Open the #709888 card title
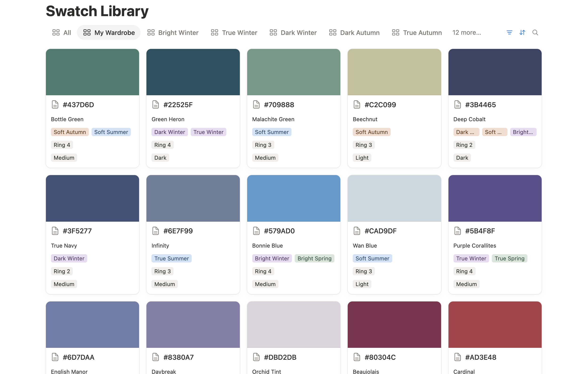Image resolution: width=588 pixels, height=374 pixels. coord(279,105)
